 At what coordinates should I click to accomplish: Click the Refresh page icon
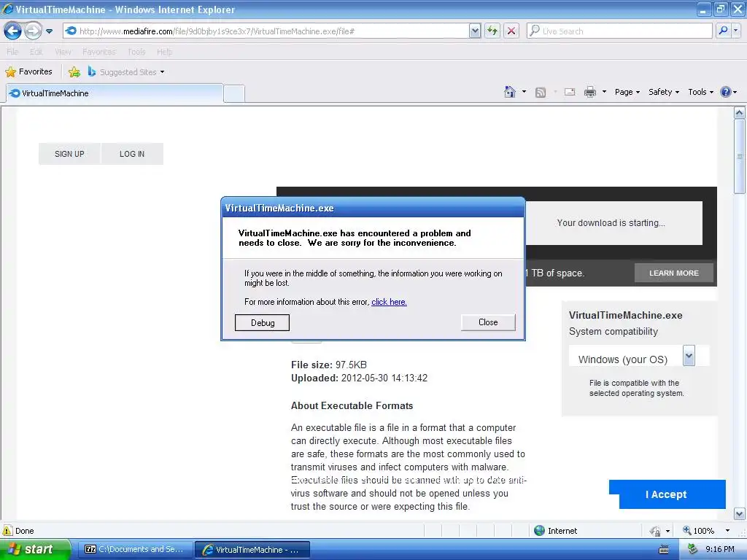492,31
